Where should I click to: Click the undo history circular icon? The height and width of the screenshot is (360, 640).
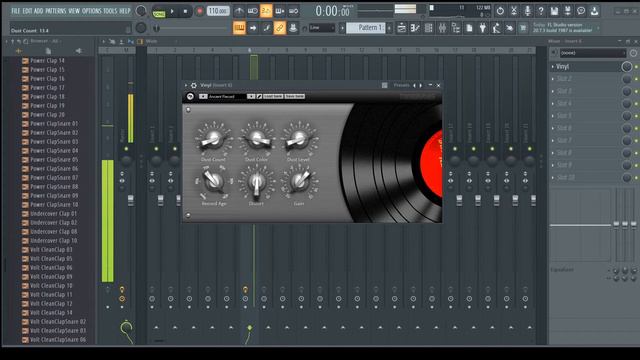pos(500,11)
